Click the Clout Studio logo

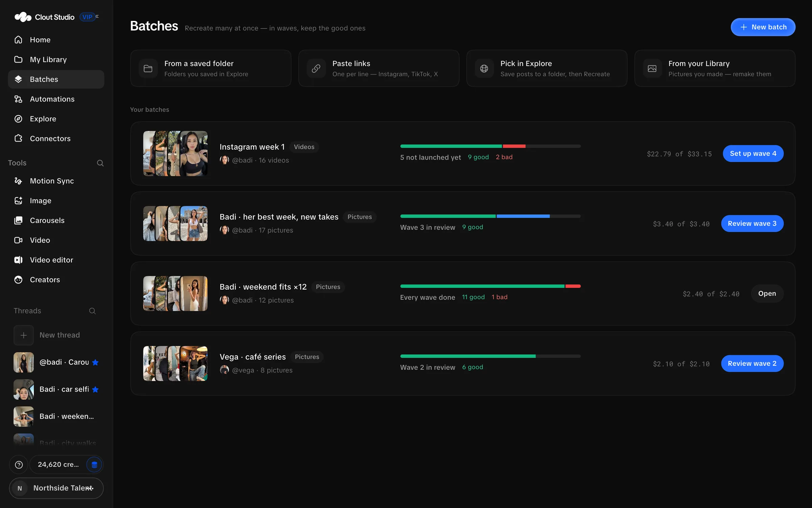click(44, 17)
